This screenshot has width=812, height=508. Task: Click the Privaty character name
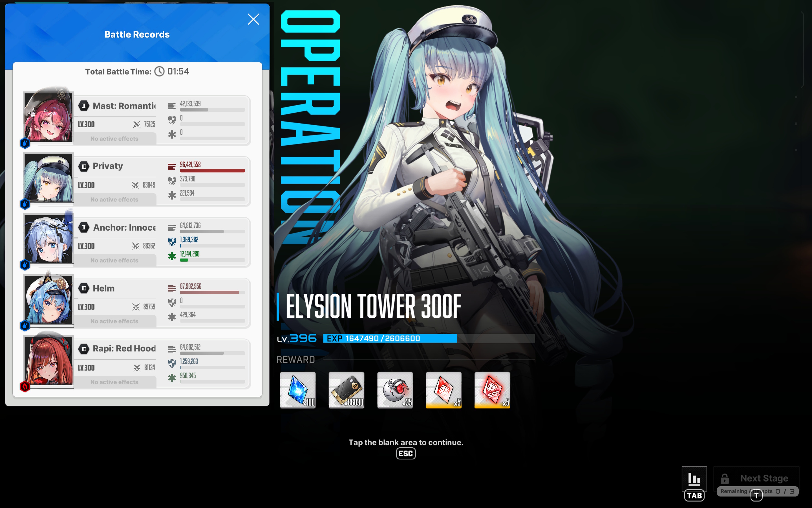click(x=108, y=166)
